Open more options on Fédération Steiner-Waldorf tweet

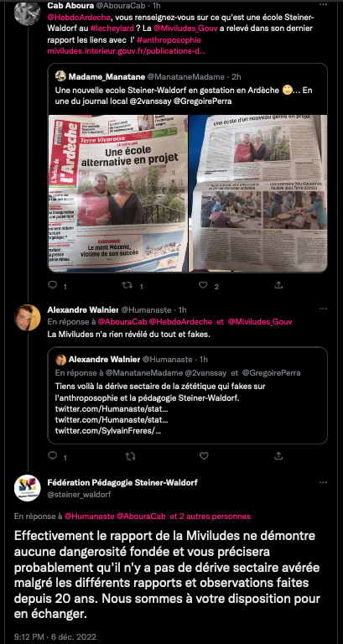coord(323,482)
